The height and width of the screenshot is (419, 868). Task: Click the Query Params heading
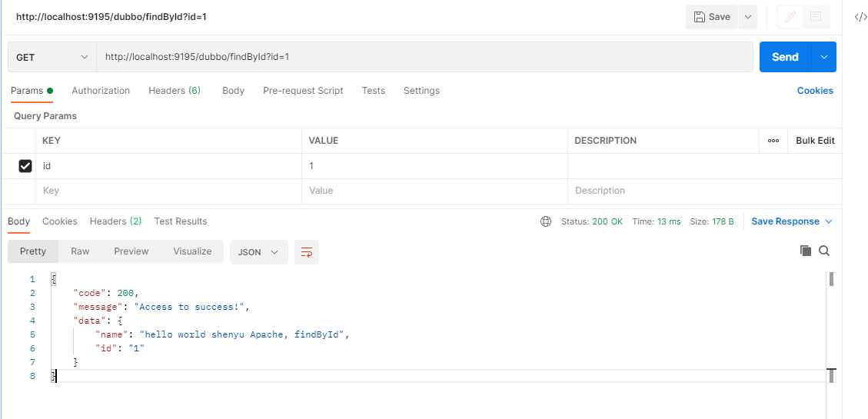(x=45, y=116)
